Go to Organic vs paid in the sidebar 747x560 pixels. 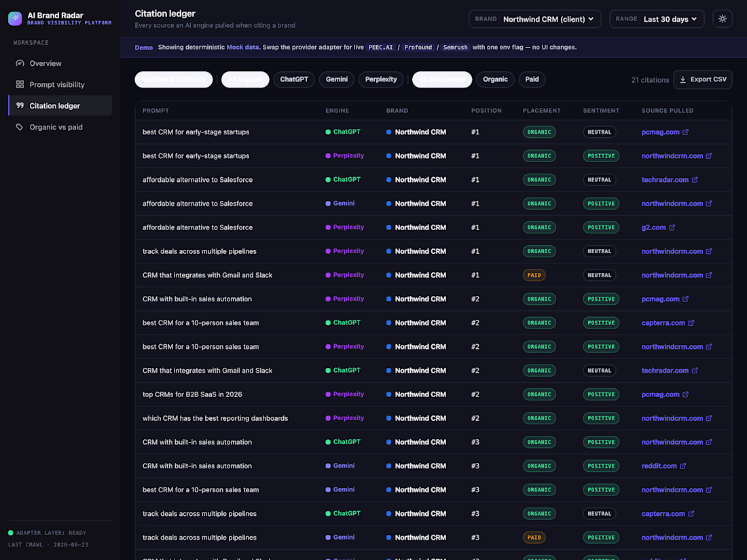[x=60, y=127]
